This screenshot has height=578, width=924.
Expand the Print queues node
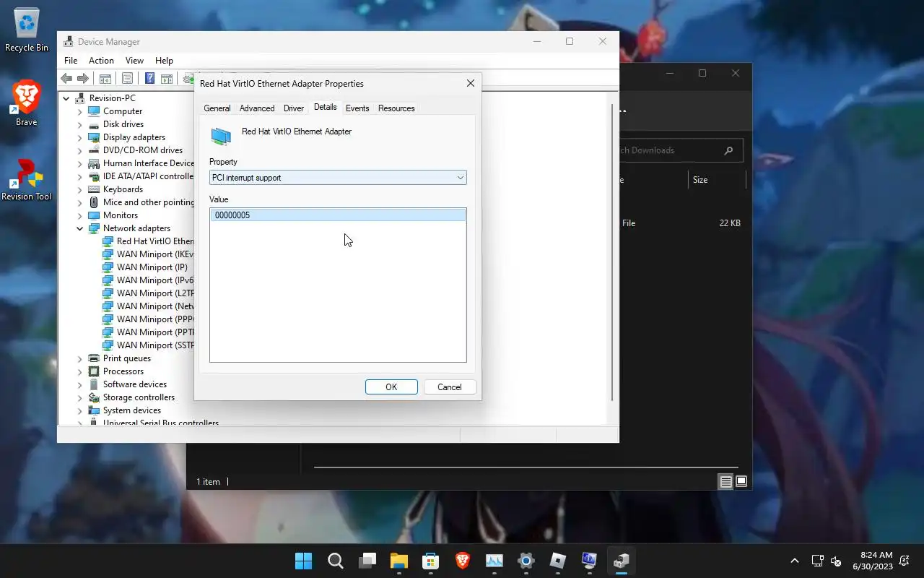point(80,358)
